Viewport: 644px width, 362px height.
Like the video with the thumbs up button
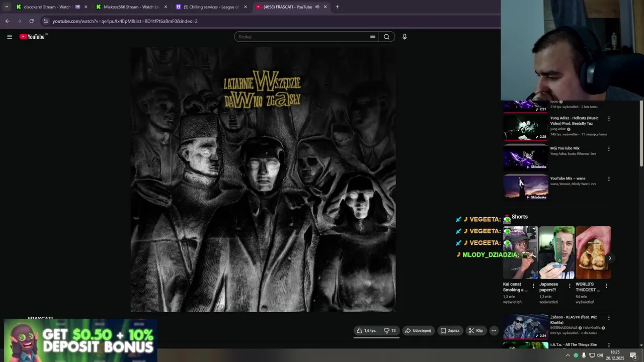coord(367,330)
